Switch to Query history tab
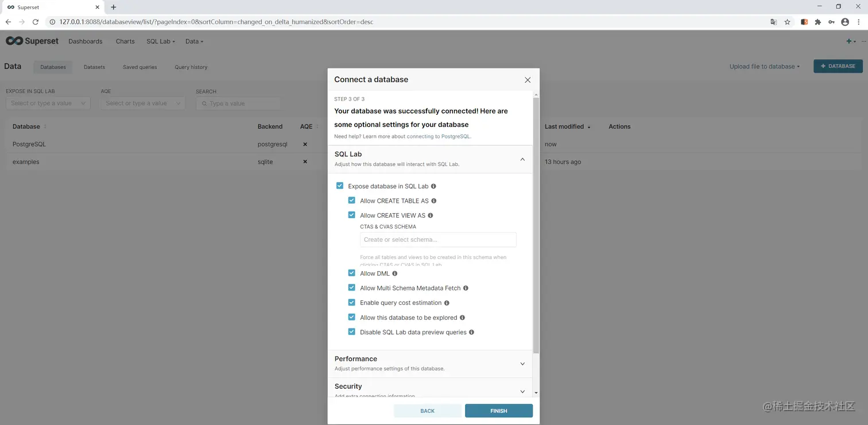Image resolution: width=868 pixels, height=425 pixels. pos(191,67)
